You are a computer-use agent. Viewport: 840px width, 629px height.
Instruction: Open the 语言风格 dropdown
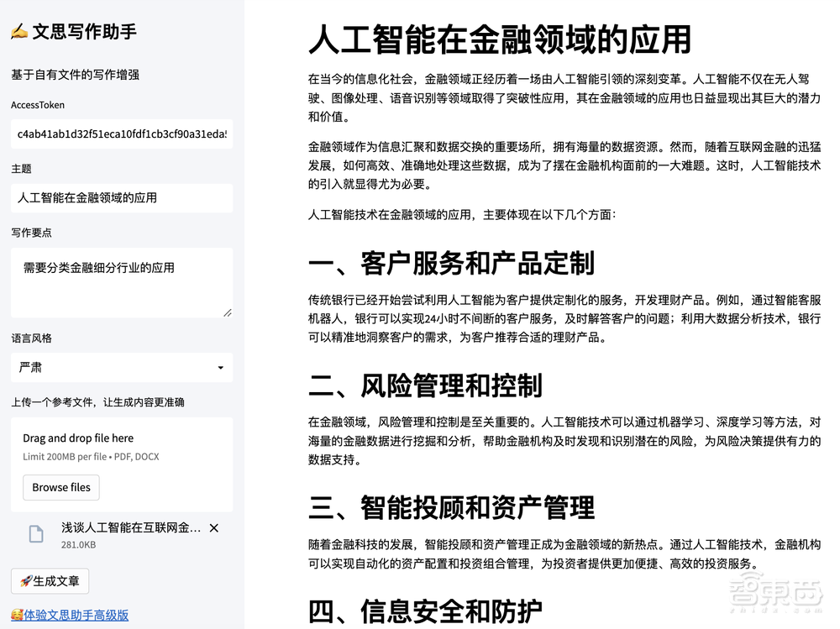pos(122,367)
